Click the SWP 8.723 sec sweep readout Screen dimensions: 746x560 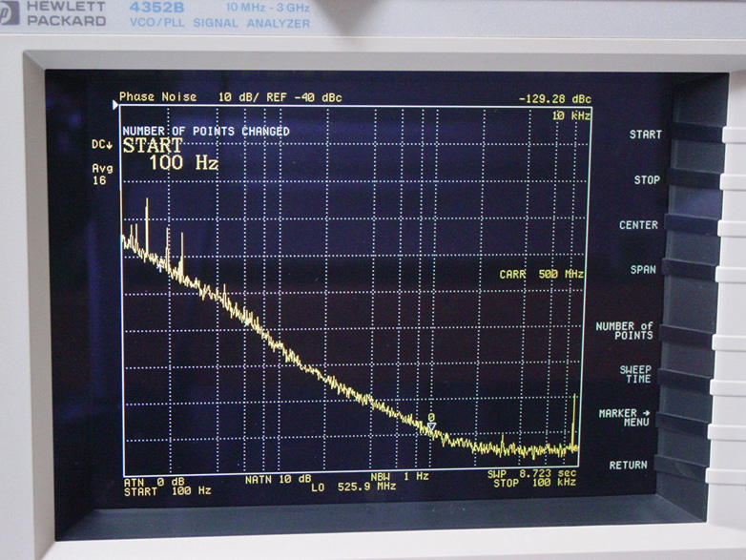click(532, 474)
